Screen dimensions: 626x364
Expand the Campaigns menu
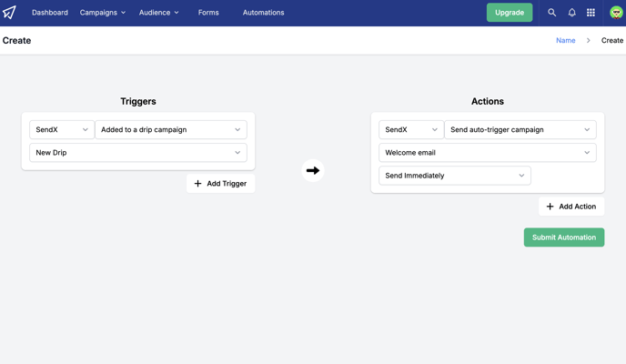103,13
